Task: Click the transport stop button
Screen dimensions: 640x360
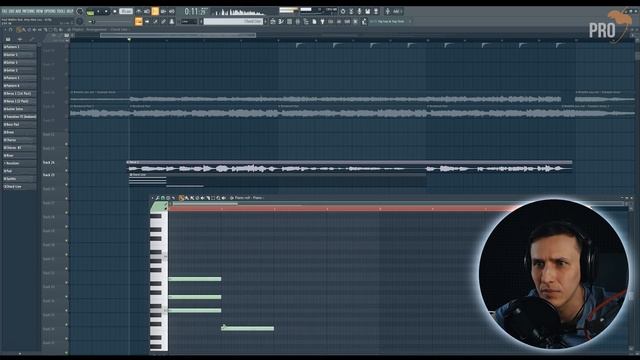Action: 106,11
